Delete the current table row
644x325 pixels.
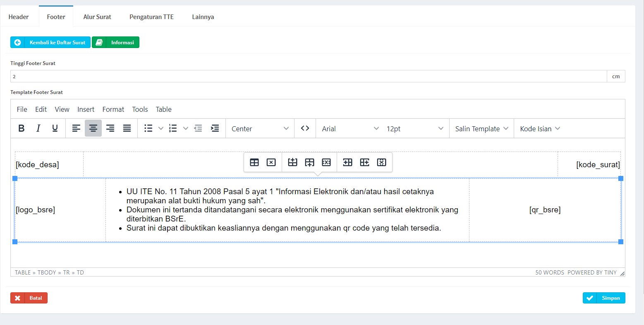(x=326, y=162)
